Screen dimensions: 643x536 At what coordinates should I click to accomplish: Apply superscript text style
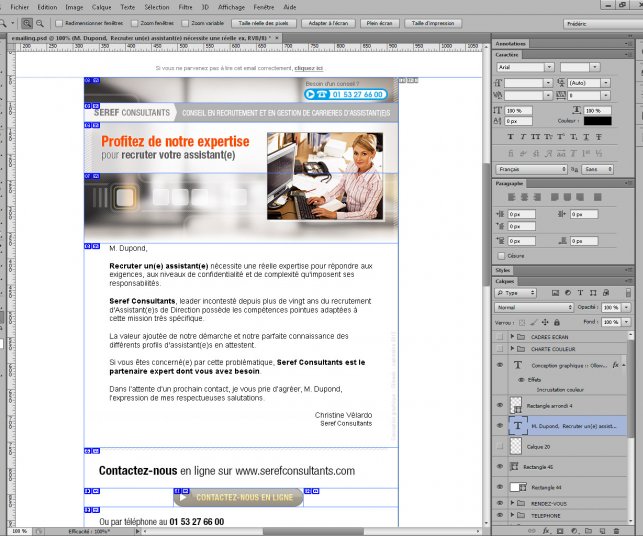(x=561, y=137)
